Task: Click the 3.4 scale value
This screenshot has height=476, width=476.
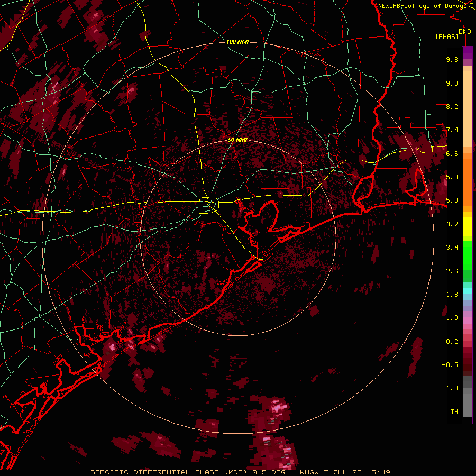Action: pos(452,248)
